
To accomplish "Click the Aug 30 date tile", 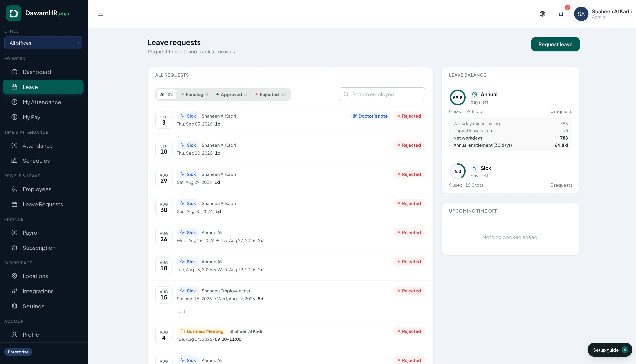I will [164, 208].
